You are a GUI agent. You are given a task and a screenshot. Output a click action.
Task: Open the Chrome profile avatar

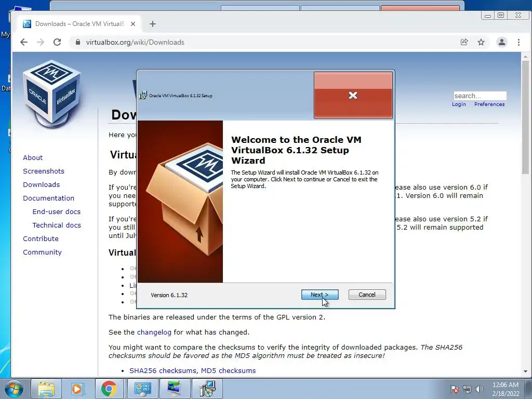pos(502,42)
